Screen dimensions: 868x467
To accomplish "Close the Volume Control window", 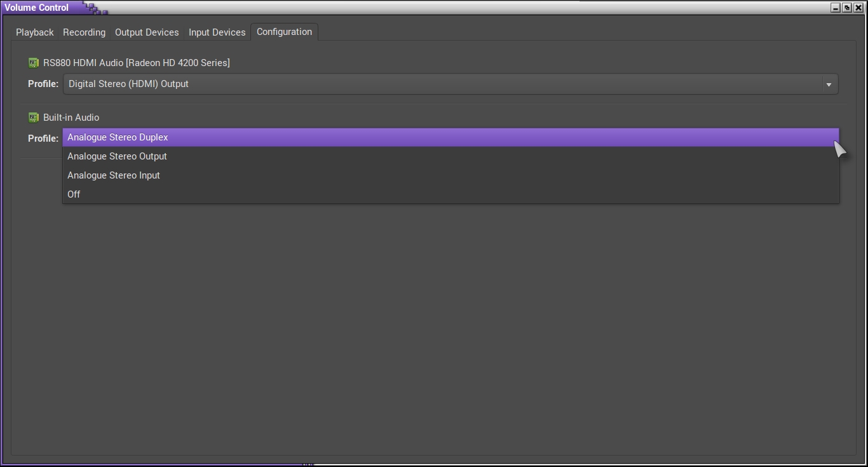I will point(858,8).
